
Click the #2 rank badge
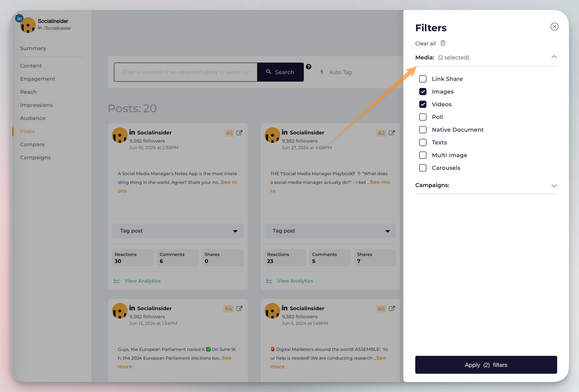tap(381, 133)
